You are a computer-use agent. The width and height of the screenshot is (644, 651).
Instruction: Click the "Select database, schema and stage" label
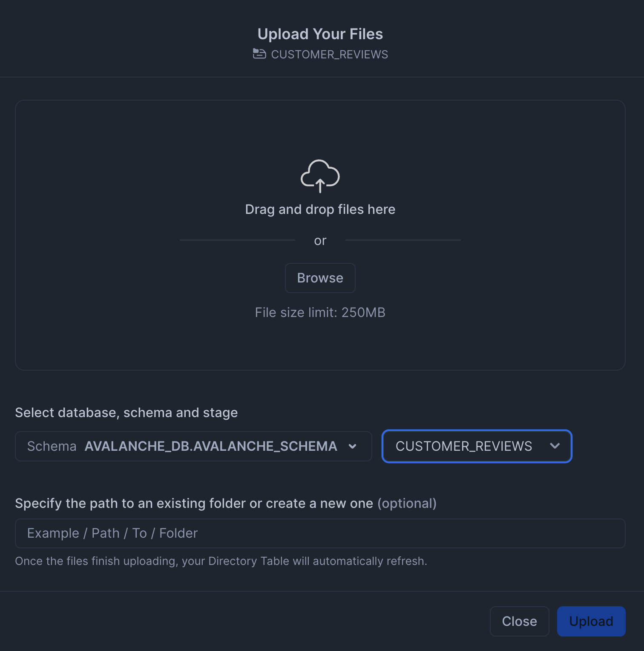[126, 412]
